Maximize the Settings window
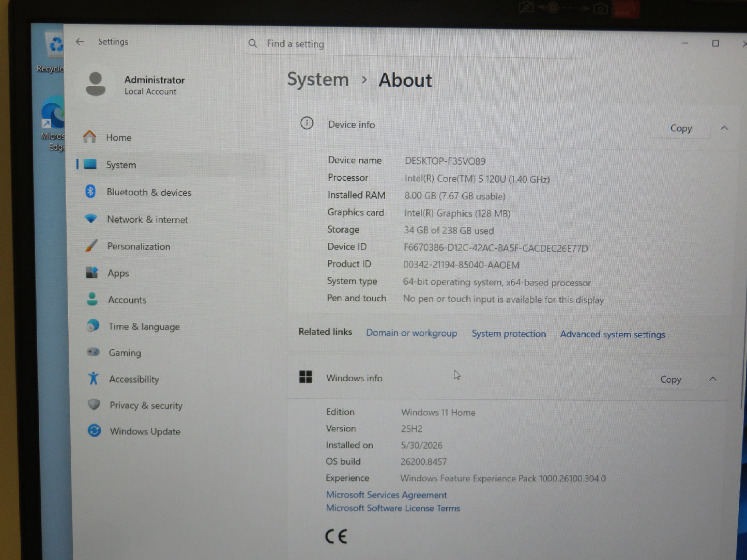Image resolution: width=747 pixels, height=560 pixels. point(715,43)
